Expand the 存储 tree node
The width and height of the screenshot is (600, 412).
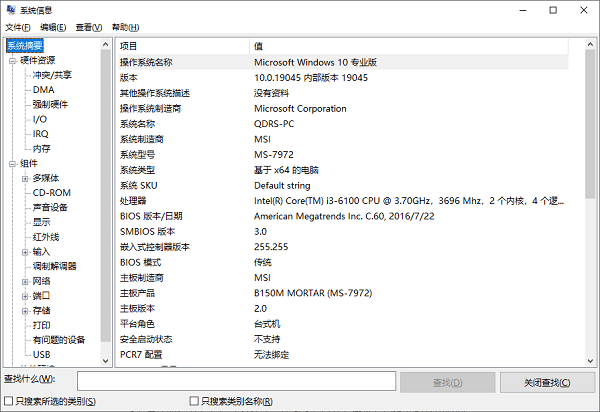[x=24, y=311]
